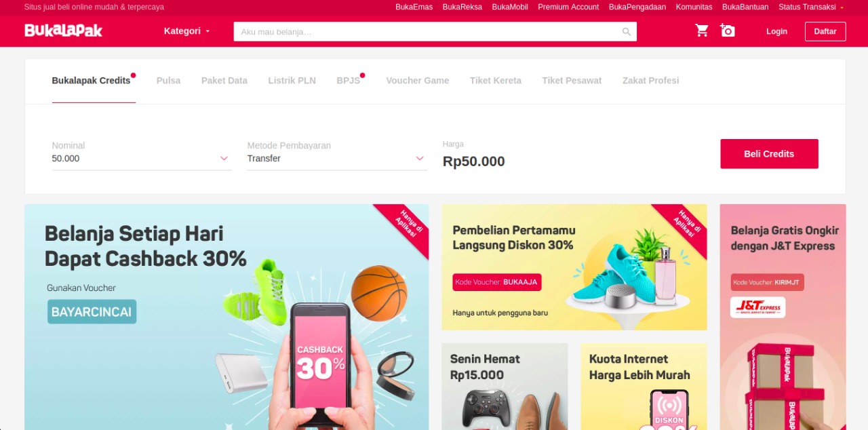Viewport: 868px width, 430px height.
Task: Open the Status Transaksi dropdown
Action: (x=811, y=7)
